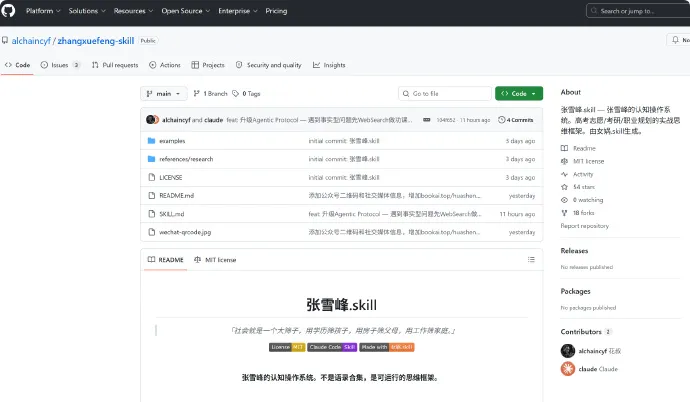Click the Activity pulse icon
This screenshot has height=402, width=690.
point(565,174)
